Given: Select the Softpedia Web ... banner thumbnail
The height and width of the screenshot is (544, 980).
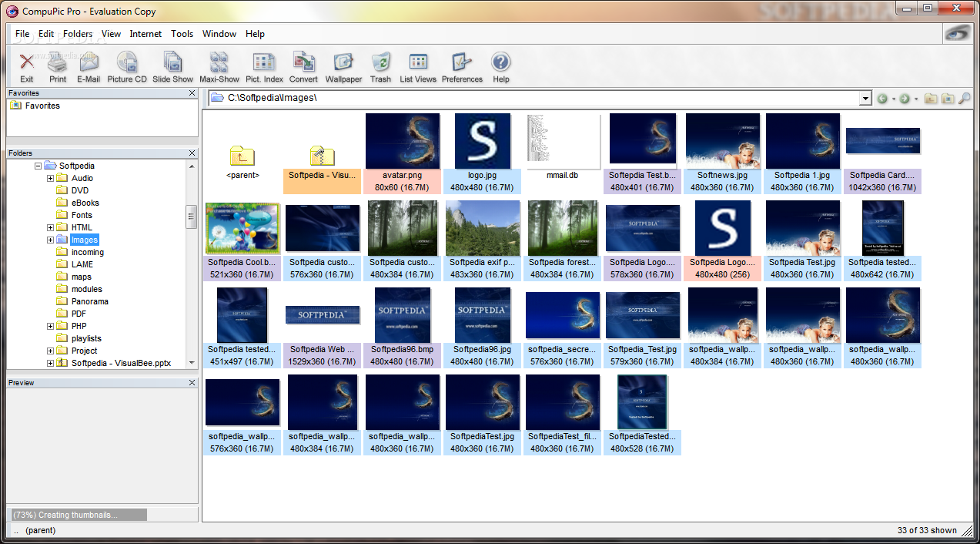Looking at the screenshot, I should (323, 314).
